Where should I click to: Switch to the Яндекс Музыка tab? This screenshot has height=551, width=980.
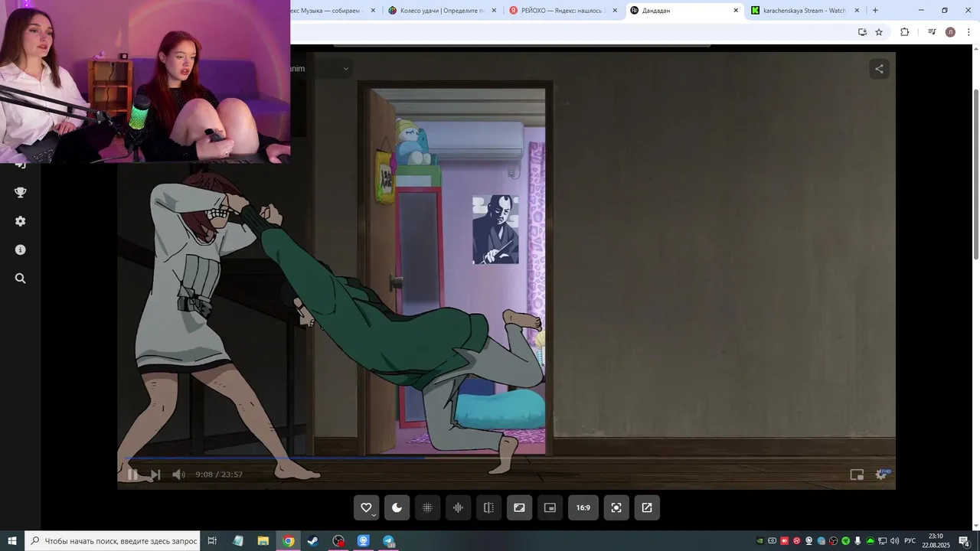(335, 11)
